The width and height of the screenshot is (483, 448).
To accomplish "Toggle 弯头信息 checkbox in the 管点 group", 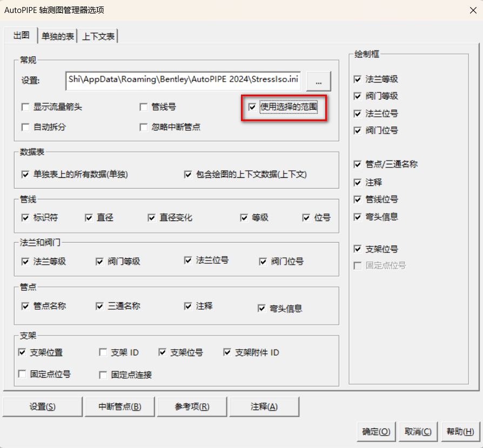I will tap(261, 309).
